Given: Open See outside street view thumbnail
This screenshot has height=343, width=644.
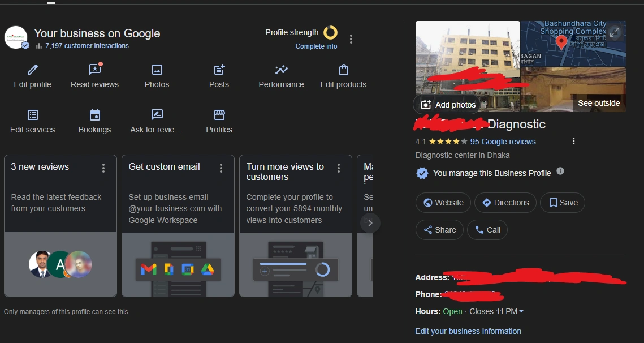Looking at the screenshot, I should pos(573,90).
